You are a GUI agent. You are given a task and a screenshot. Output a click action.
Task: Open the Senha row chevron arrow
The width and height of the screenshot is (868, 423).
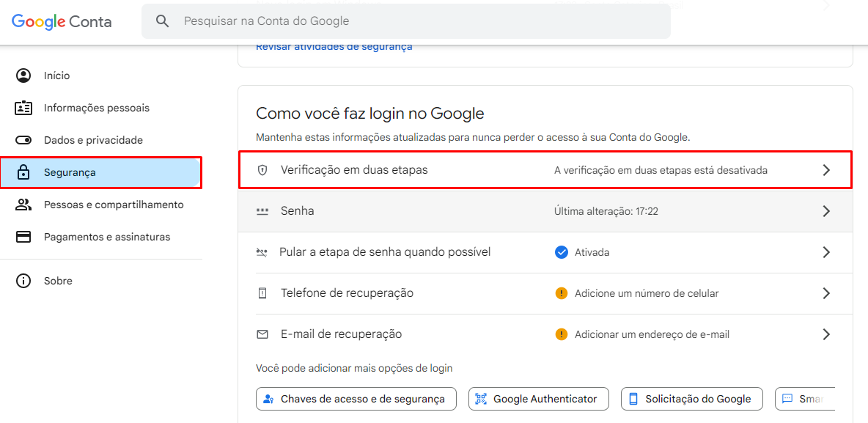(x=826, y=211)
